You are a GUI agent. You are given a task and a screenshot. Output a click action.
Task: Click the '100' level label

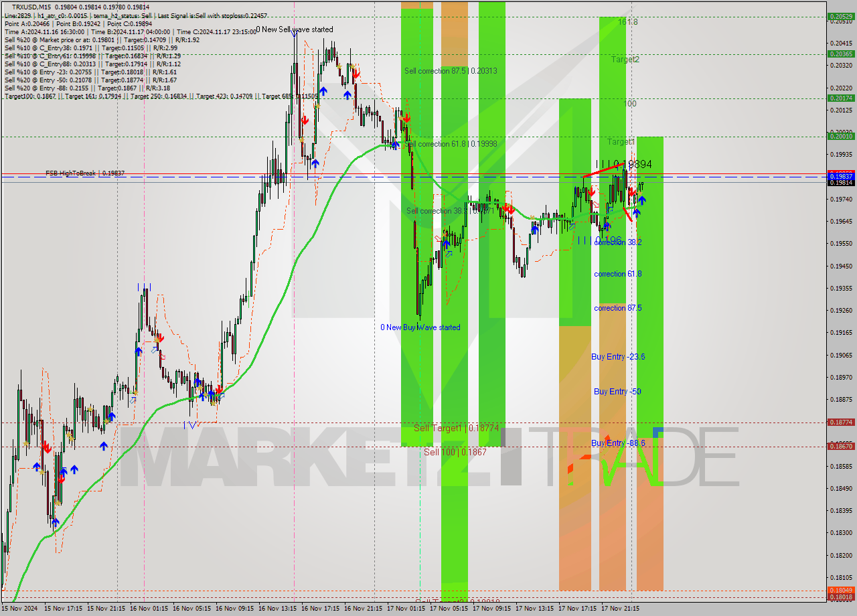[x=630, y=104]
